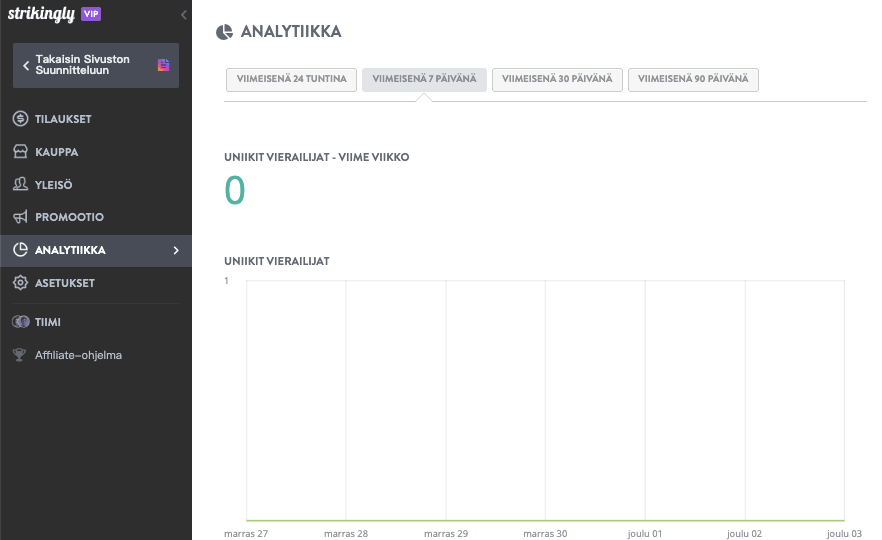The image size is (882, 540).
Task: Click the joulu 02 axis label
Action: pos(744,534)
